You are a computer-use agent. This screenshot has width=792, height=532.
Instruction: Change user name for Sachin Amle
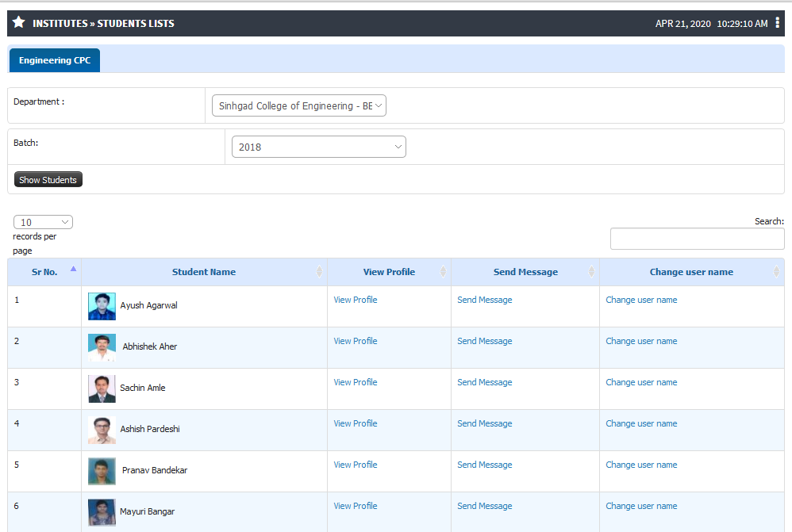(641, 383)
